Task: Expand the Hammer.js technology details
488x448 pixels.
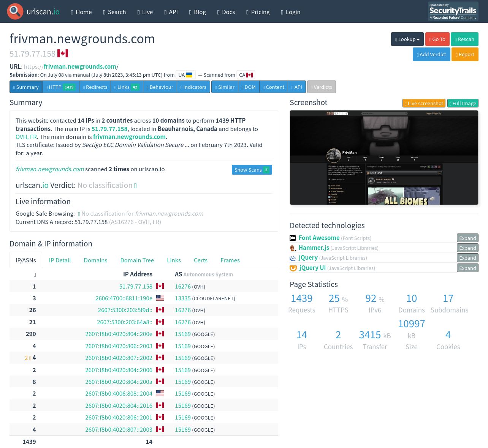Action: click(x=467, y=248)
